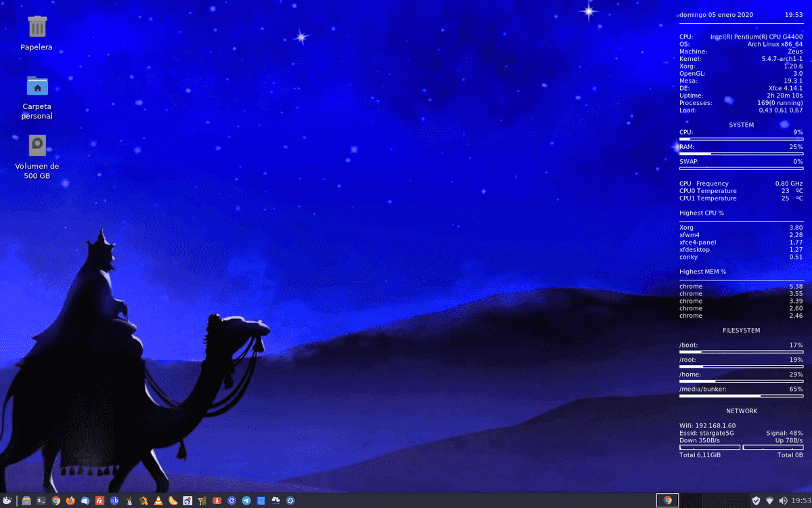Click the 19:53 panel clock

coord(800,501)
